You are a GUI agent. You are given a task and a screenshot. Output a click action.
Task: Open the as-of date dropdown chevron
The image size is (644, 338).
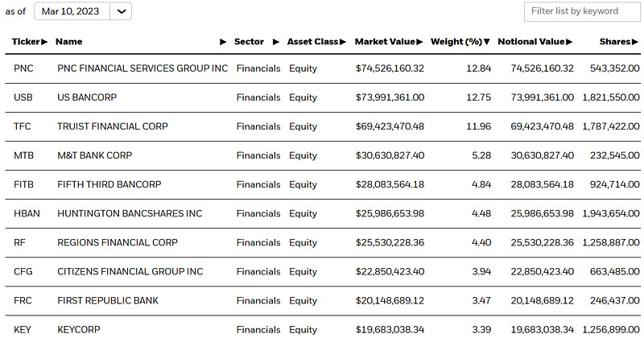point(122,11)
